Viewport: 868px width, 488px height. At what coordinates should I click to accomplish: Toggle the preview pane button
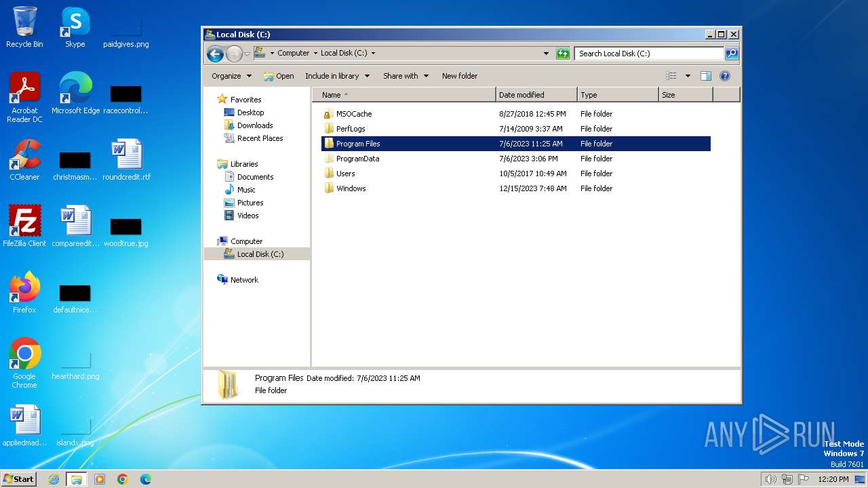(x=706, y=76)
